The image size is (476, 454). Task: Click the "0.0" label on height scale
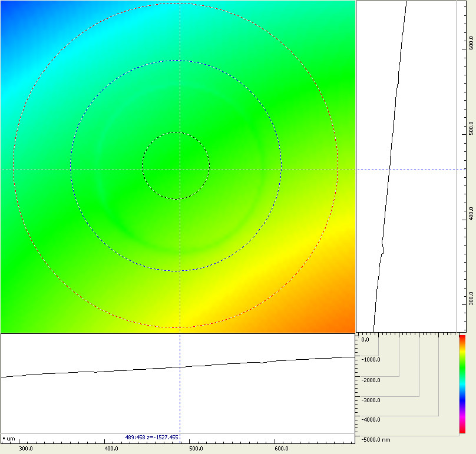coord(365,339)
